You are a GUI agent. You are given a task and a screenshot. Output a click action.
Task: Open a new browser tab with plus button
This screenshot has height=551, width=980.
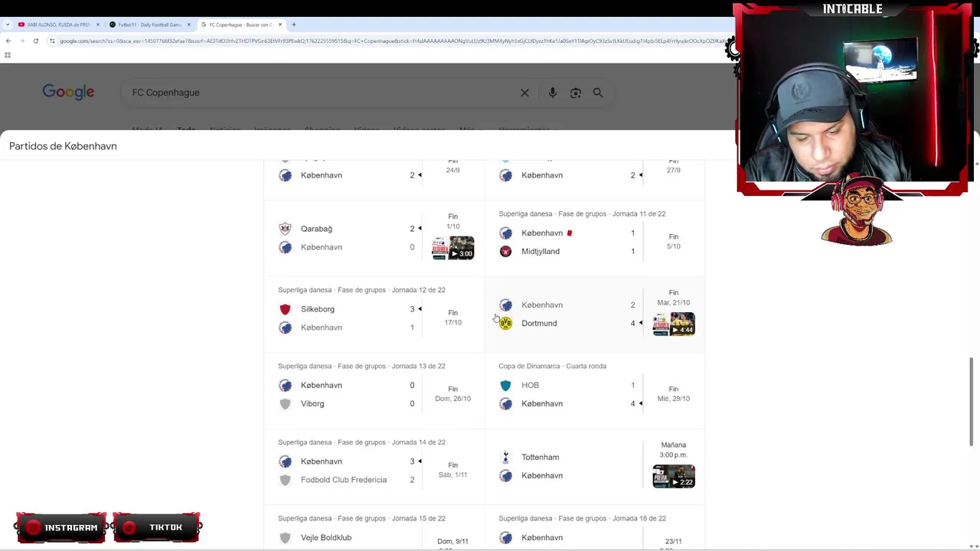tap(294, 24)
